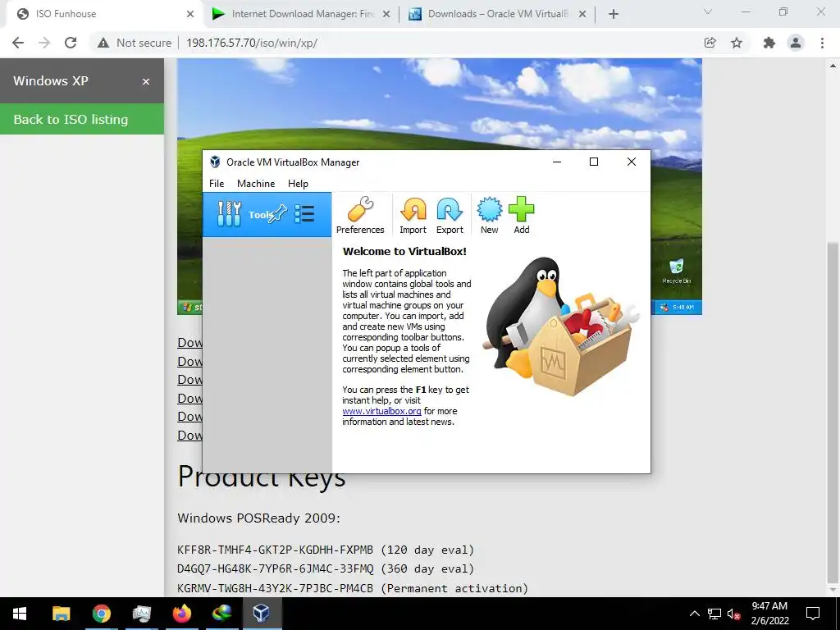Click the VirtualBox taskbar icon

tap(262, 614)
